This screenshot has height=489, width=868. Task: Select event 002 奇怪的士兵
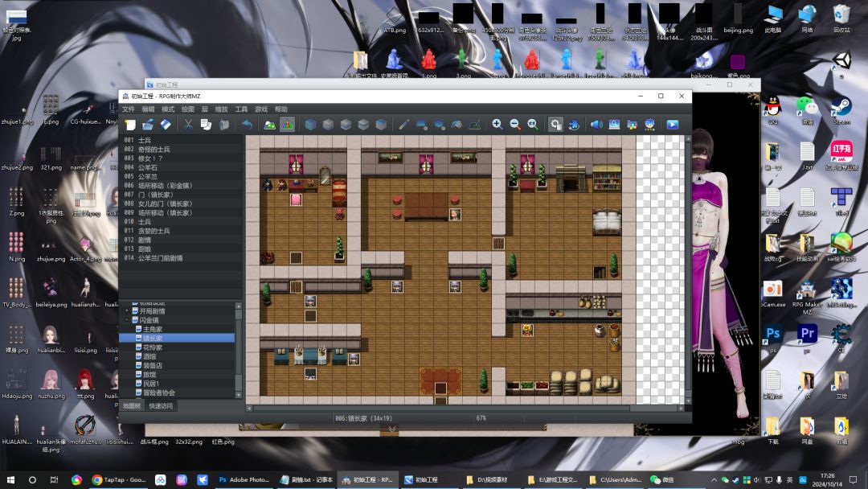click(x=182, y=150)
